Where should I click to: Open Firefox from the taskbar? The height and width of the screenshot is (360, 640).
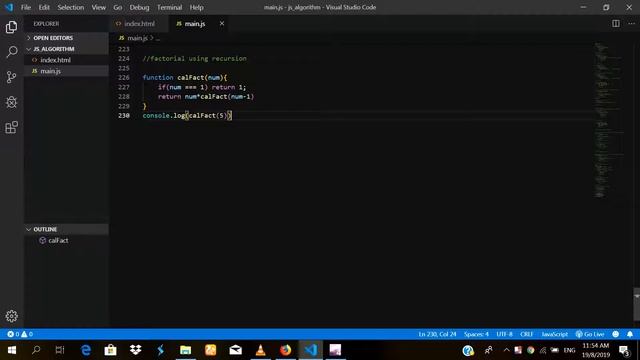(285, 350)
